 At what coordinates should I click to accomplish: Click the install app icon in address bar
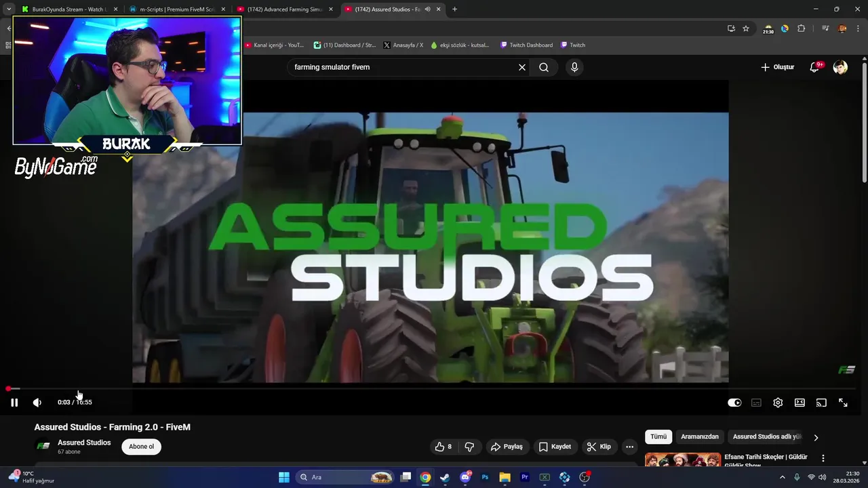(x=731, y=28)
